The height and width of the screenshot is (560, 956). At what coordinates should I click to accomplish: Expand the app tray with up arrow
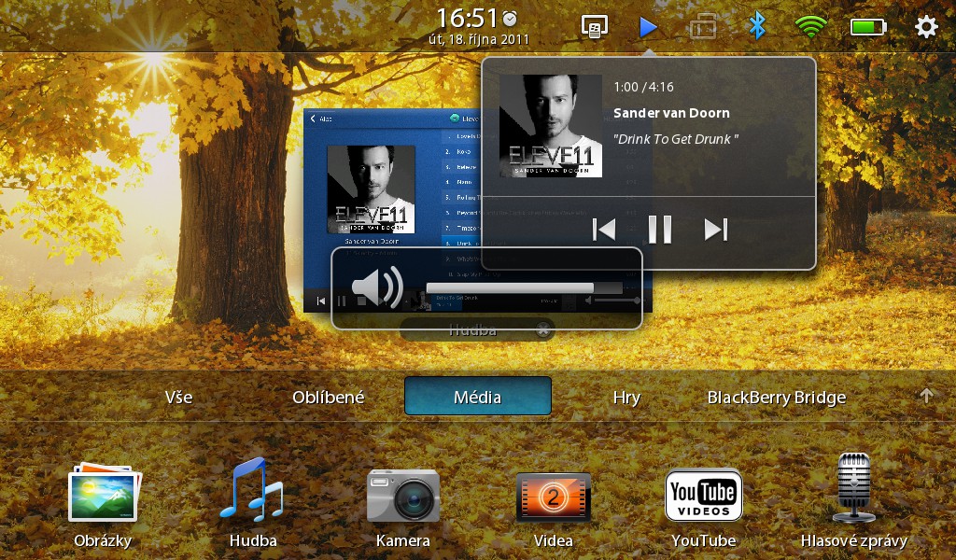(926, 396)
